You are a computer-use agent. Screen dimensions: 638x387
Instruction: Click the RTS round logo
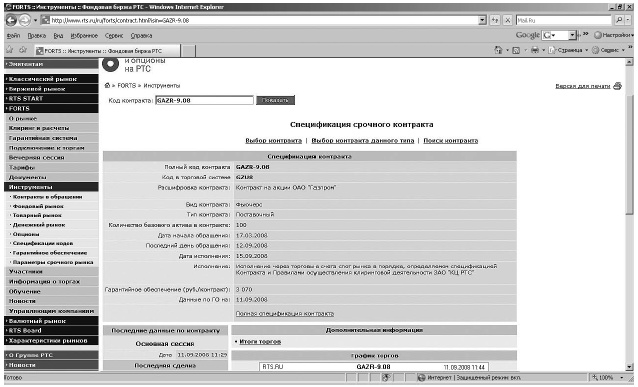click(x=110, y=64)
